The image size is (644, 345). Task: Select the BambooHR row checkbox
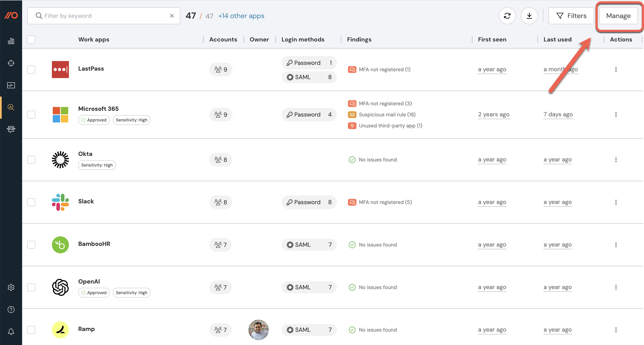tap(31, 245)
